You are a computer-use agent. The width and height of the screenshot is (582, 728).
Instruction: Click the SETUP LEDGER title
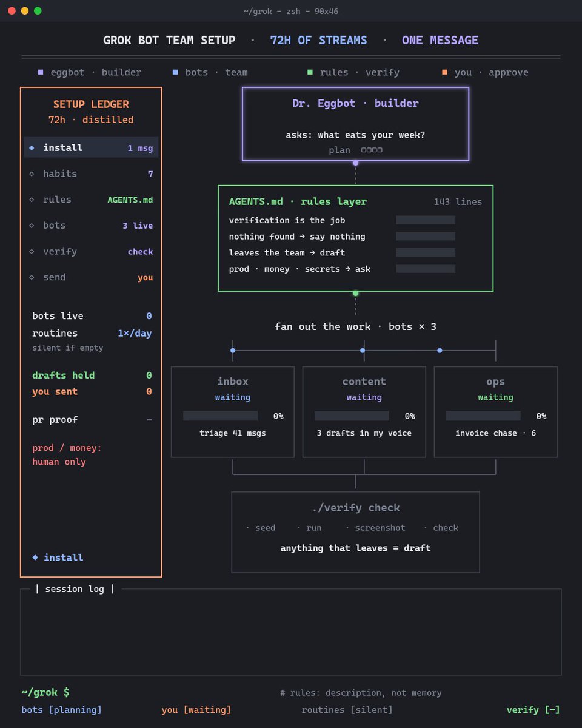click(x=91, y=104)
